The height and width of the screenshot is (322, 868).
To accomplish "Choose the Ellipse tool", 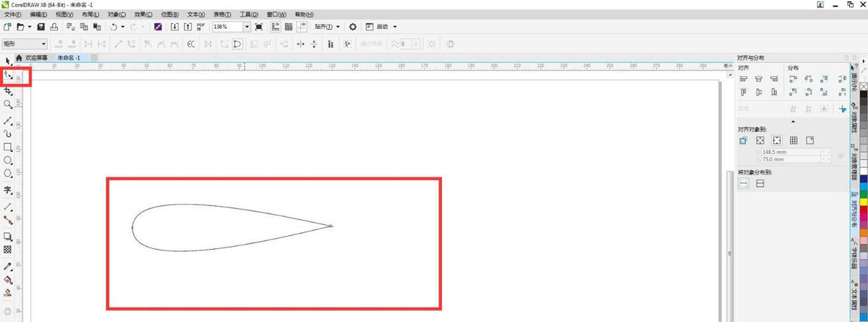I will [x=8, y=160].
